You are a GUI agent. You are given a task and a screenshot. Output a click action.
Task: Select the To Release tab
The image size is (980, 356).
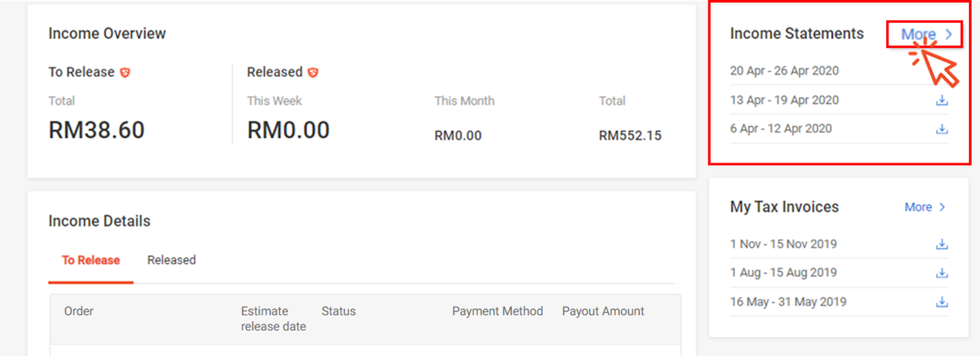click(x=89, y=259)
